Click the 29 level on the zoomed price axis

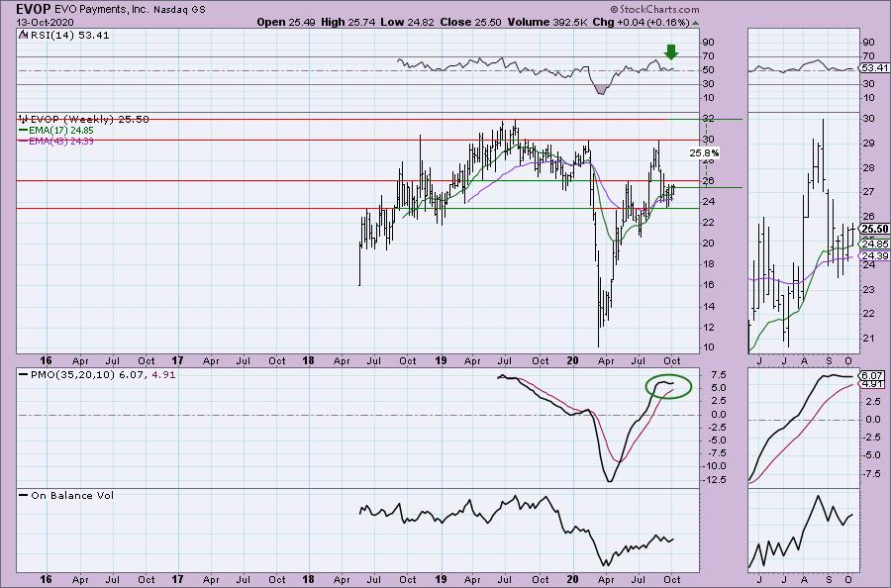point(869,144)
